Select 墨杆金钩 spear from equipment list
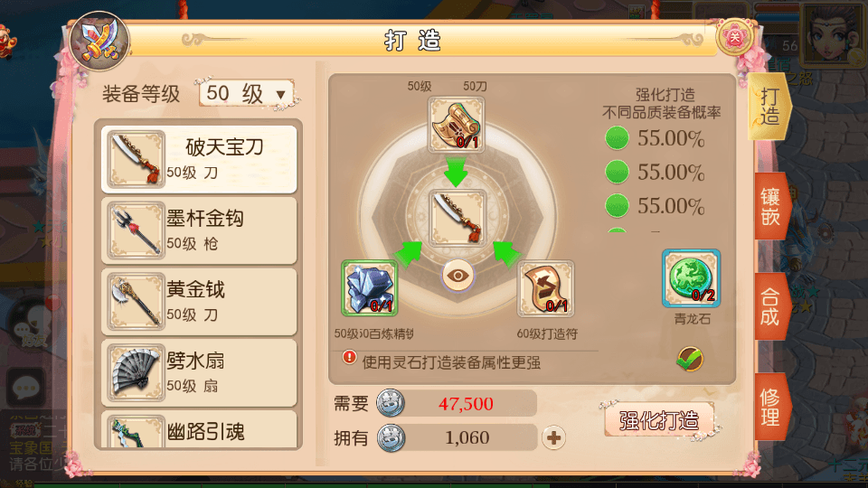The width and height of the screenshot is (868, 488). coord(199,230)
